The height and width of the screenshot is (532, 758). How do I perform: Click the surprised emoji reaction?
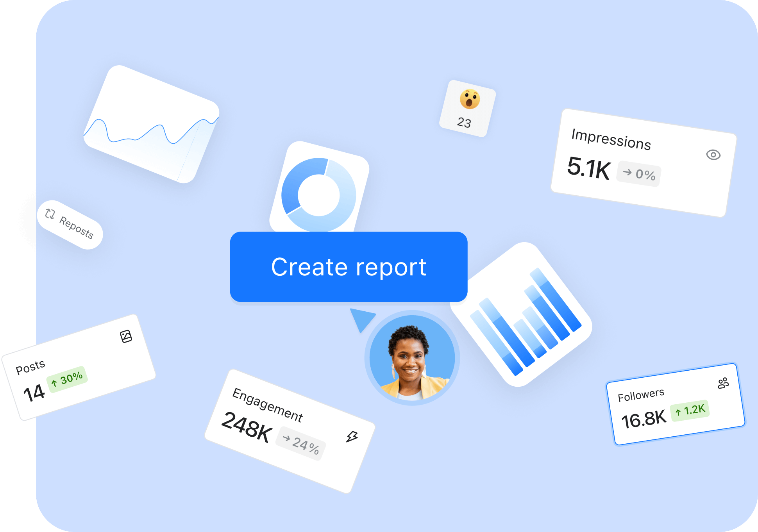click(469, 99)
